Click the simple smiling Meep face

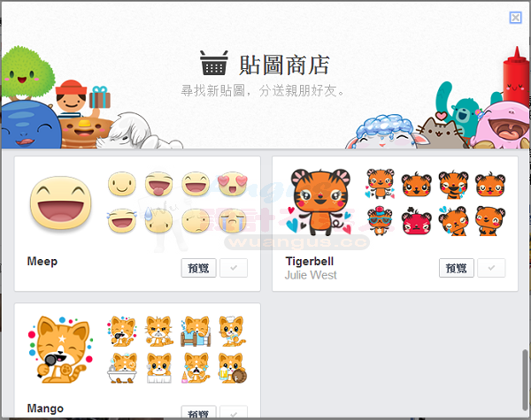[122, 184]
